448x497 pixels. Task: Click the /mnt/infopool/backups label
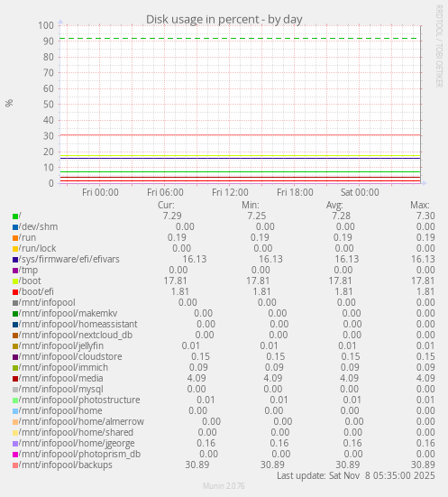tap(66, 465)
